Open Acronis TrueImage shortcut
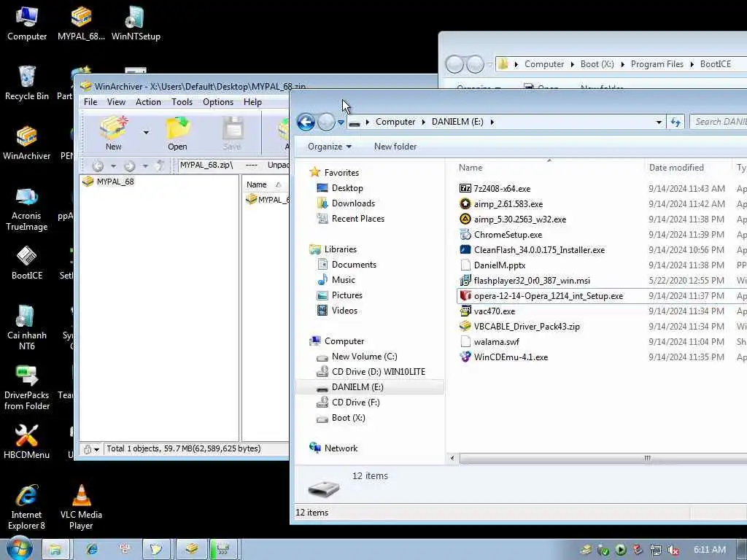Image resolution: width=747 pixels, height=560 pixels. click(x=27, y=209)
